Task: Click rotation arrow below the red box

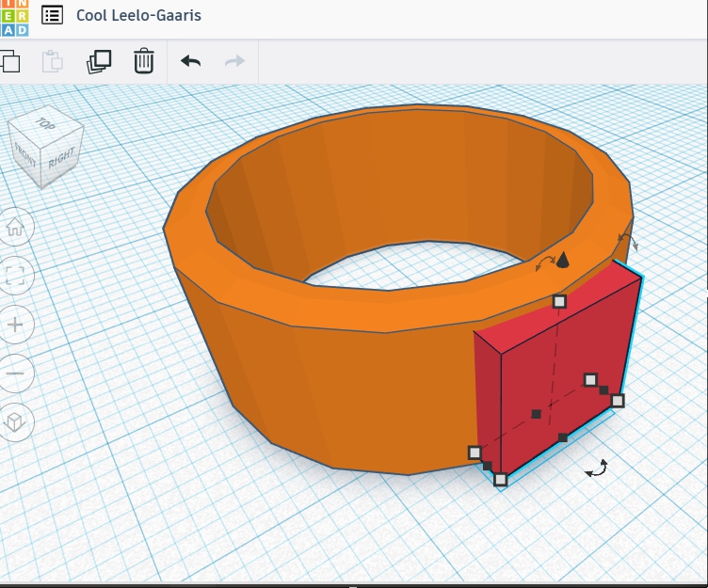Action: pos(597,468)
